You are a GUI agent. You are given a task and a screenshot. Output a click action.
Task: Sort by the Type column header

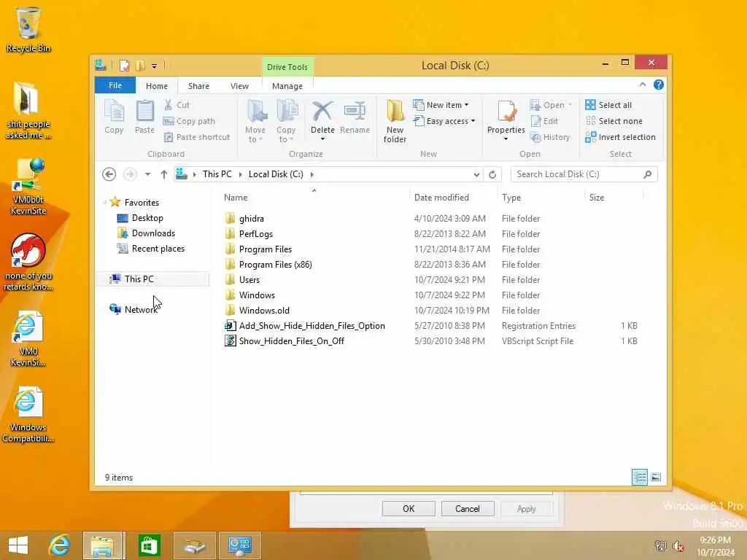pyautogui.click(x=511, y=198)
